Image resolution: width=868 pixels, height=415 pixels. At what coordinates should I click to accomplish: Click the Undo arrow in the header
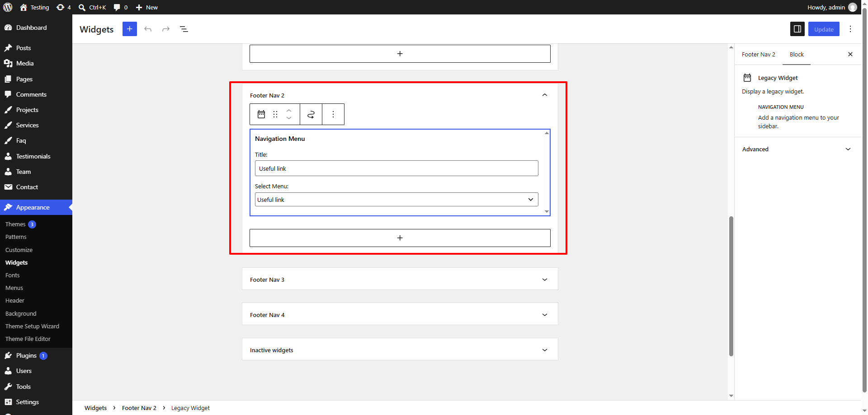(x=148, y=29)
